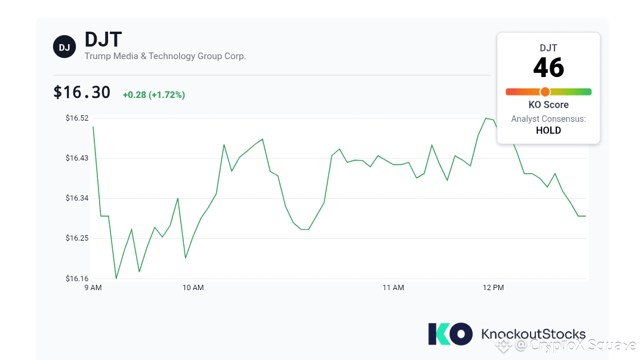Click the HOLD analyst consensus rating
This screenshot has width=644, height=360.
(549, 130)
